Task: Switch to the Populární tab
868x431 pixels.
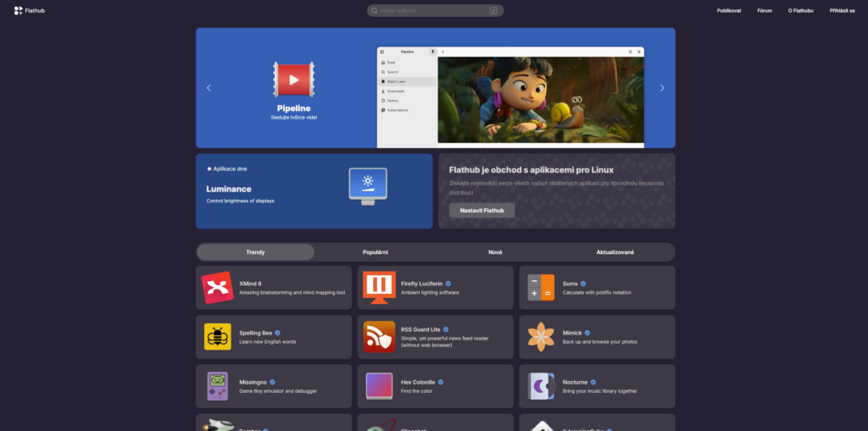Action: click(376, 252)
